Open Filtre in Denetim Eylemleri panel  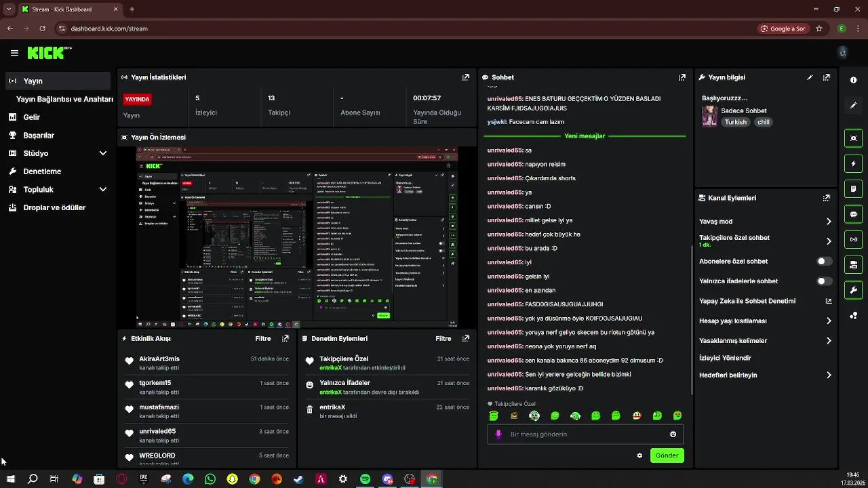pyautogui.click(x=443, y=338)
